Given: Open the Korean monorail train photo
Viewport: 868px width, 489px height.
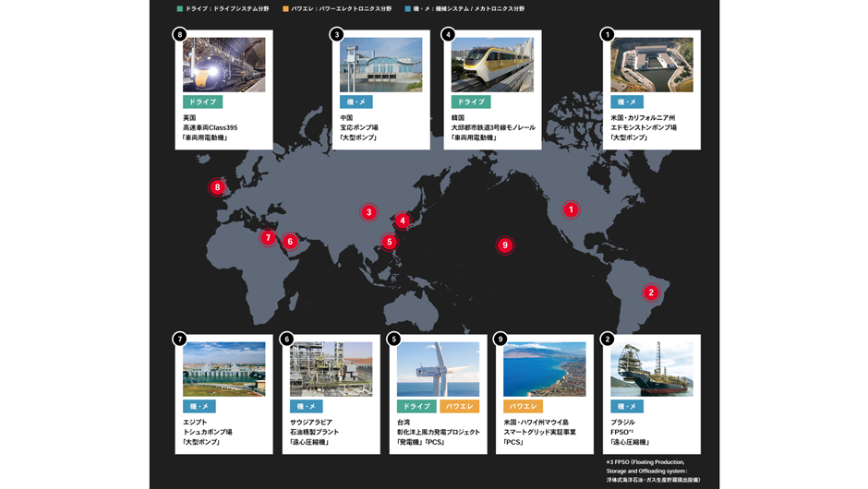Looking at the screenshot, I should [x=492, y=65].
